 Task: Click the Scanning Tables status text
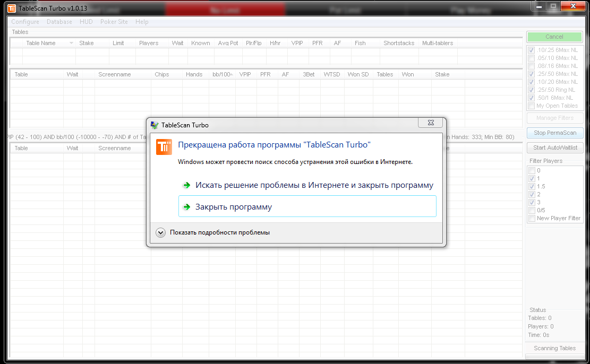click(554, 348)
